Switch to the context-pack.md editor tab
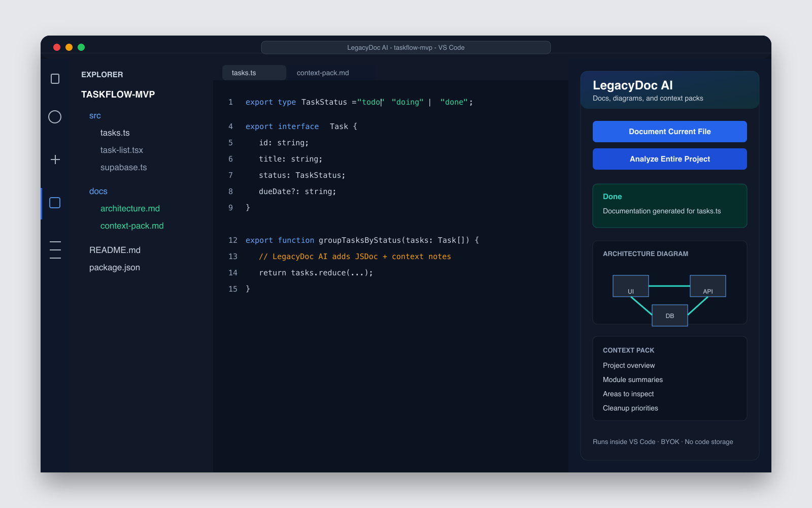Viewport: 812px width, 508px height. [323, 73]
